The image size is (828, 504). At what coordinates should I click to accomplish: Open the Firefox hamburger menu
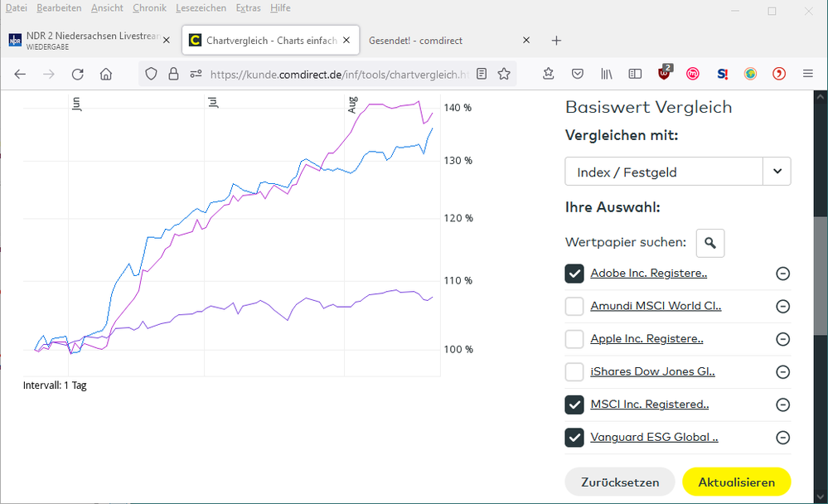pos(808,74)
